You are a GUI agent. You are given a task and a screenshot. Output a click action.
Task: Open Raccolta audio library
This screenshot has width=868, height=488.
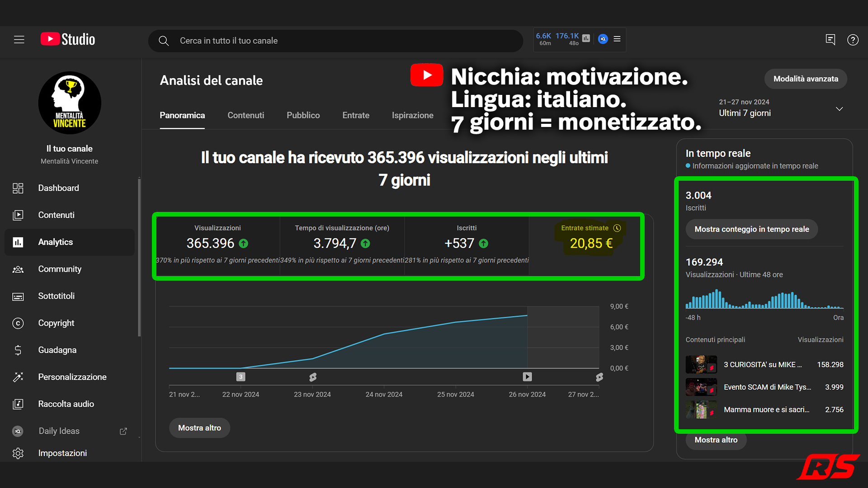point(70,404)
